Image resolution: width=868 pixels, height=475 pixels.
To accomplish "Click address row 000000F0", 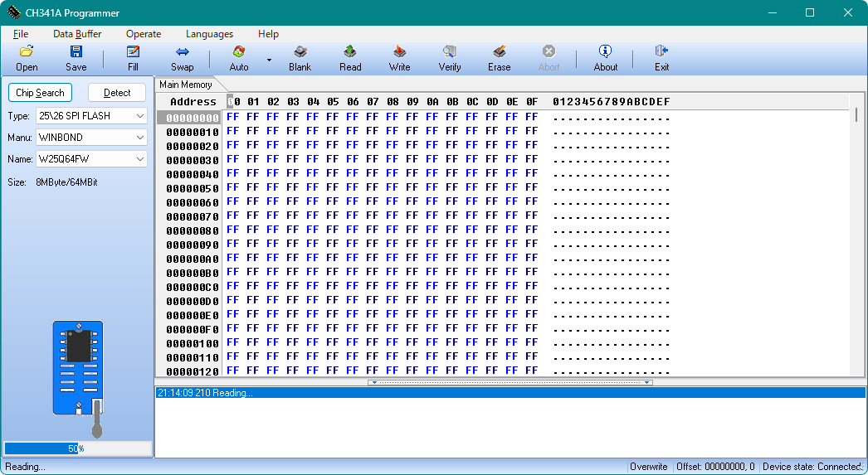I will [x=192, y=329].
